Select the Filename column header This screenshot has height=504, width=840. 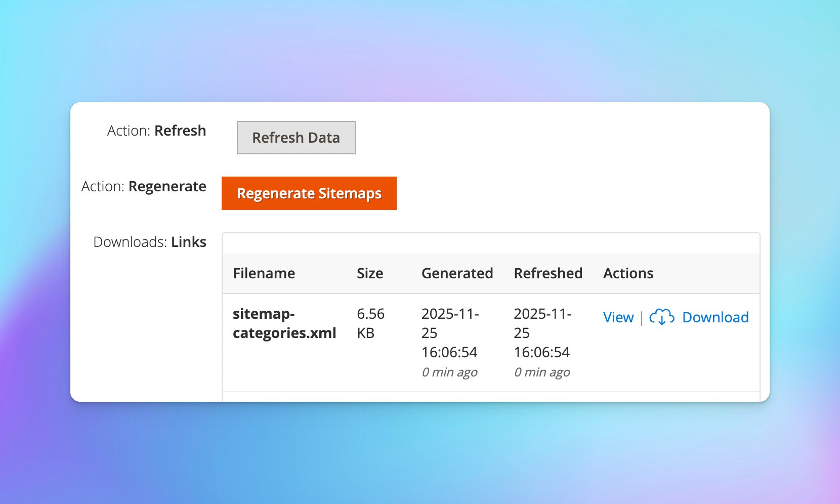[x=264, y=273]
